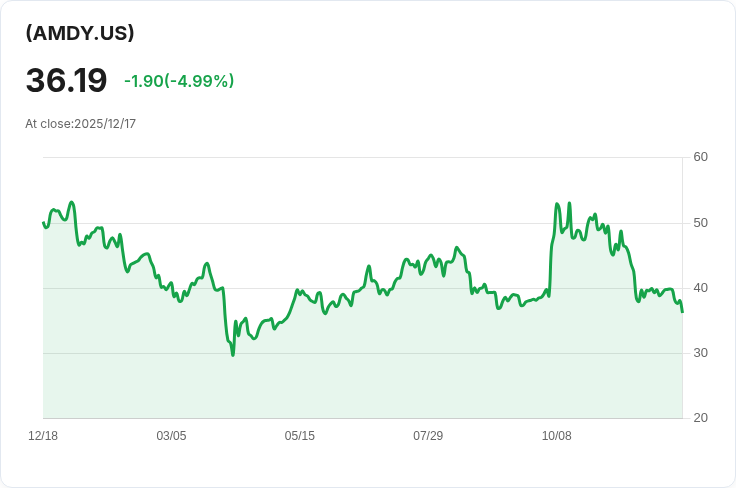
Task: Click the rightmost endpoint of the price line
Action: click(682, 312)
